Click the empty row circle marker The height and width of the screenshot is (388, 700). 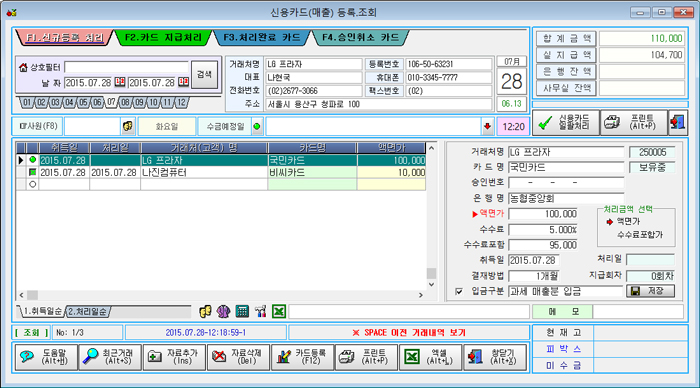pos(33,184)
